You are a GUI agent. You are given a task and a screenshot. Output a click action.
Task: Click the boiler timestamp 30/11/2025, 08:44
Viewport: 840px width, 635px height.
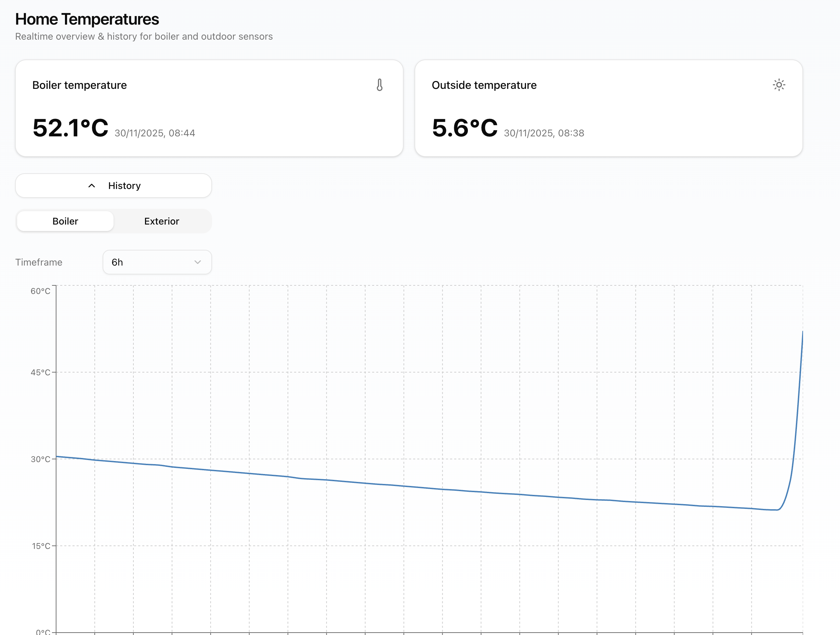pos(155,133)
